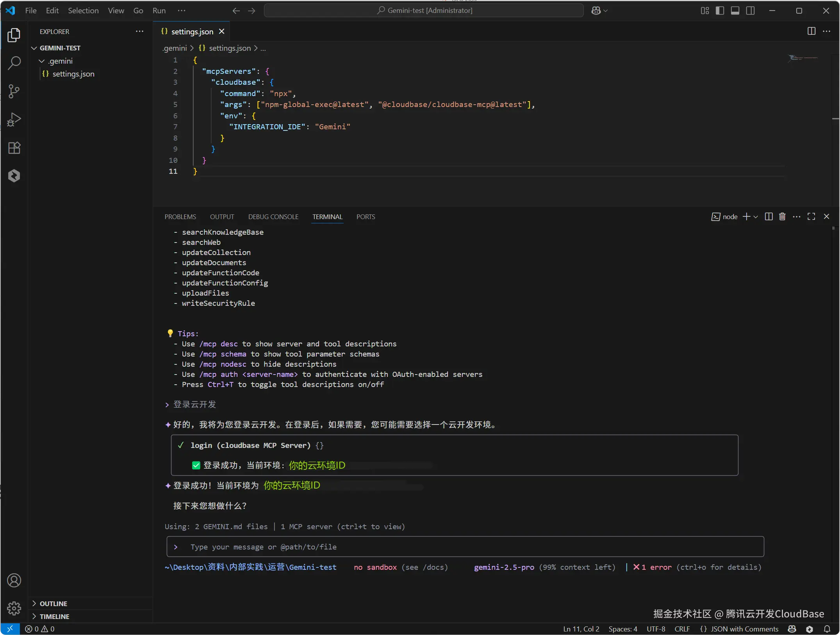Viewport: 840px width, 635px height.
Task: Split the editor to the right
Action: tap(811, 31)
